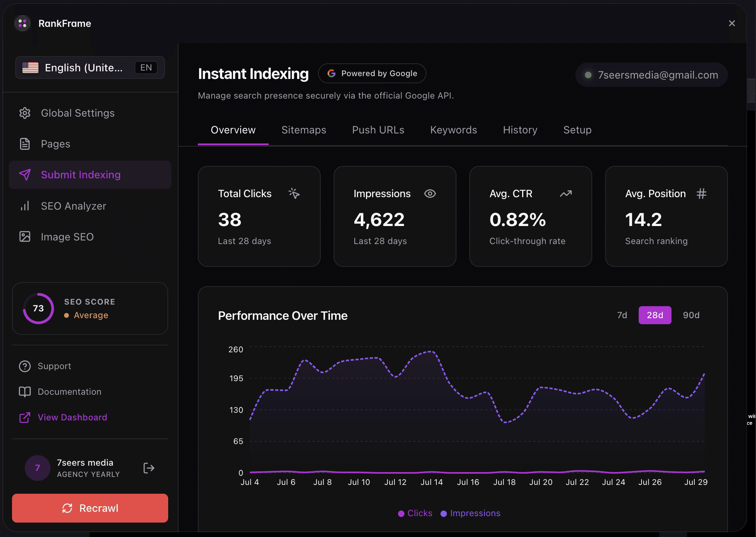
Task: Click the Pages document icon
Action: click(25, 144)
